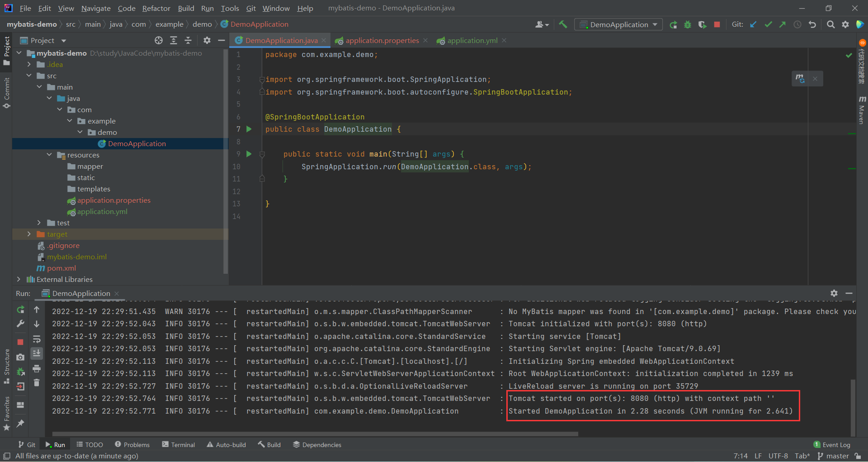Toggle the Maven sidebar tool button

point(862,110)
